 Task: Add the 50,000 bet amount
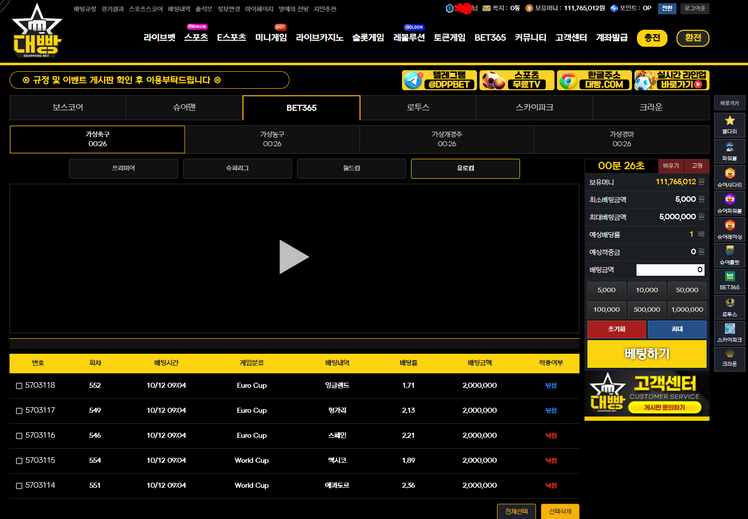point(686,289)
